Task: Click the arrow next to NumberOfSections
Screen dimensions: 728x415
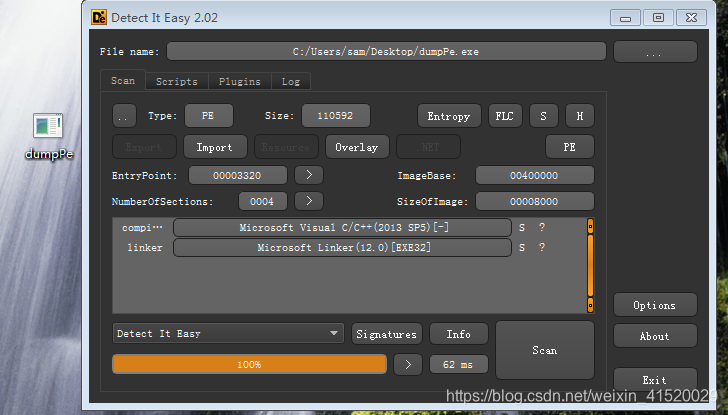Action: 309,201
